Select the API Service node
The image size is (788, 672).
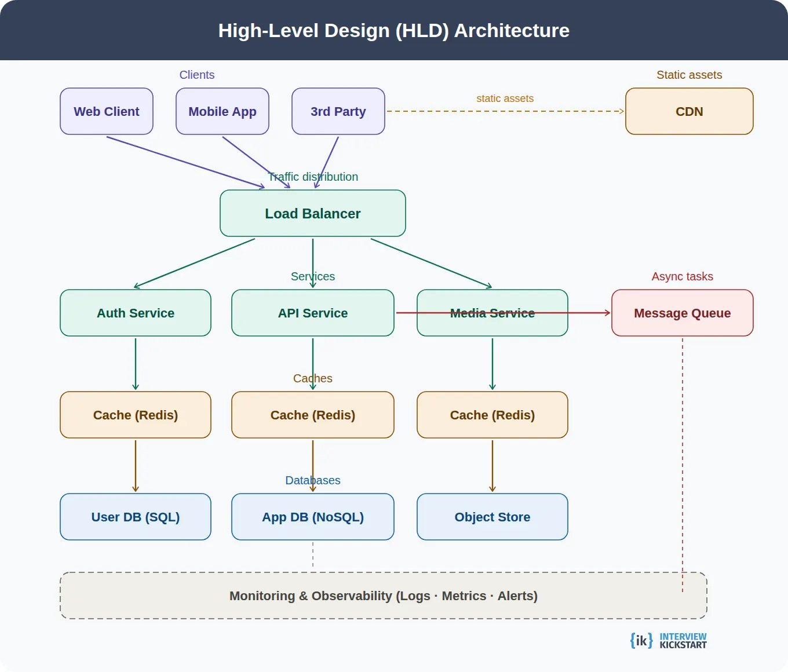pos(312,313)
